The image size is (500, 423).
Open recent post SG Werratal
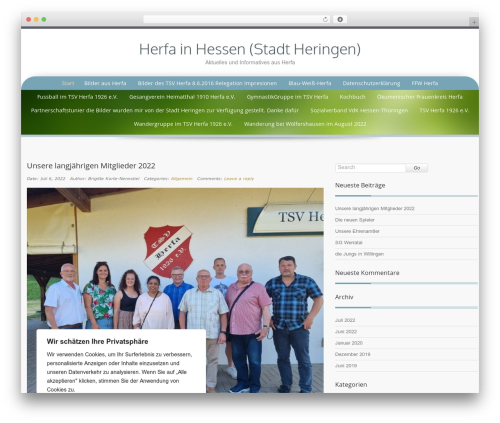click(x=349, y=243)
